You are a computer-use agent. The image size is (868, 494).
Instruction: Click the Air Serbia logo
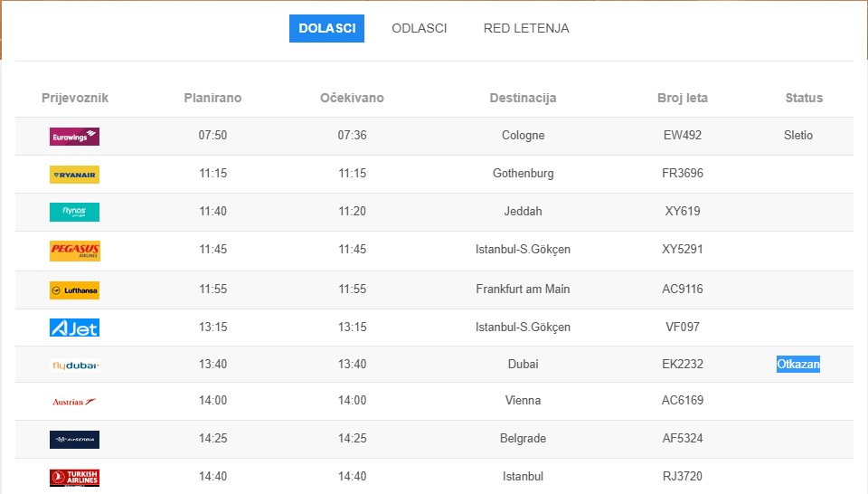(74, 440)
